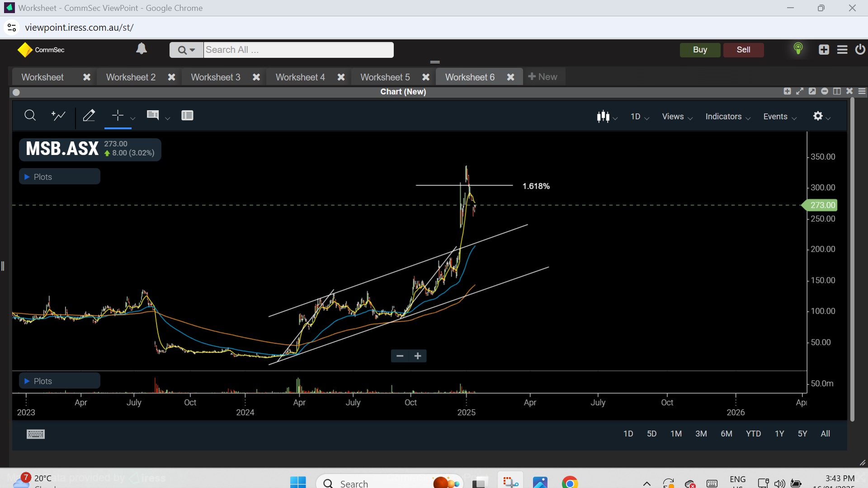Screen dimensions: 868x488
Task: Set chart range to 6M
Action: pyautogui.click(x=726, y=434)
